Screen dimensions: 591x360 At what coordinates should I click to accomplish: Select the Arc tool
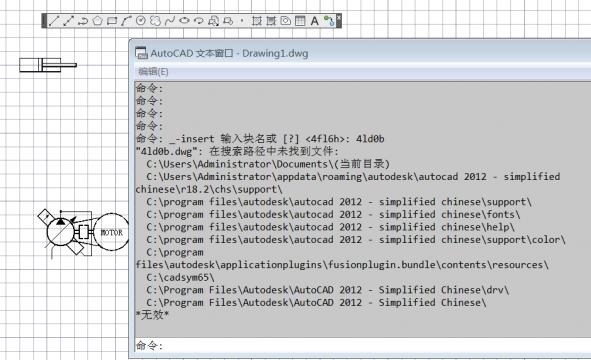click(x=126, y=21)
